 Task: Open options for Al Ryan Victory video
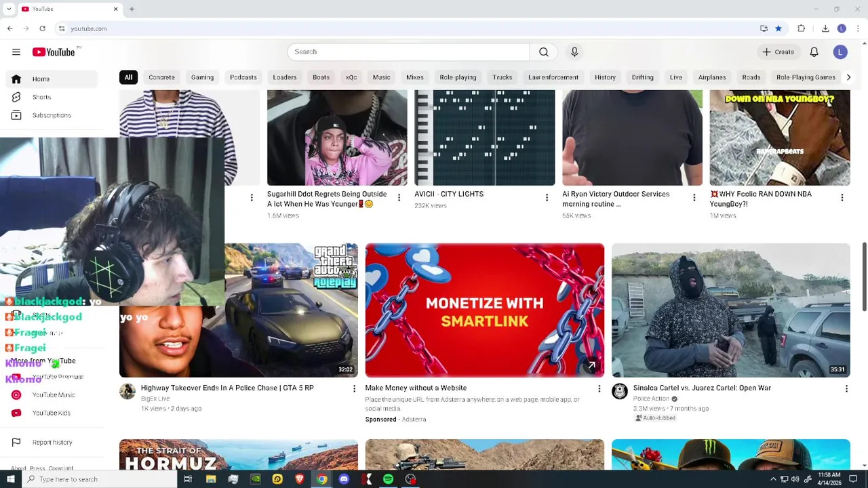point(694,197)
